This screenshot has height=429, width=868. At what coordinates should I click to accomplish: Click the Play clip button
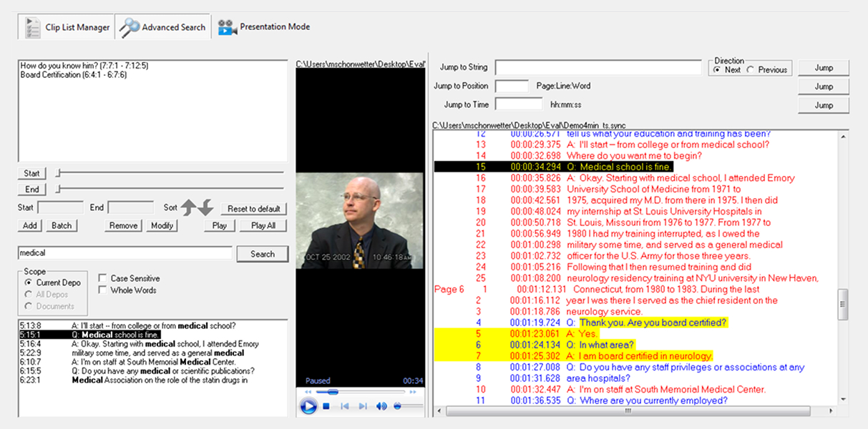click(220, 225)
